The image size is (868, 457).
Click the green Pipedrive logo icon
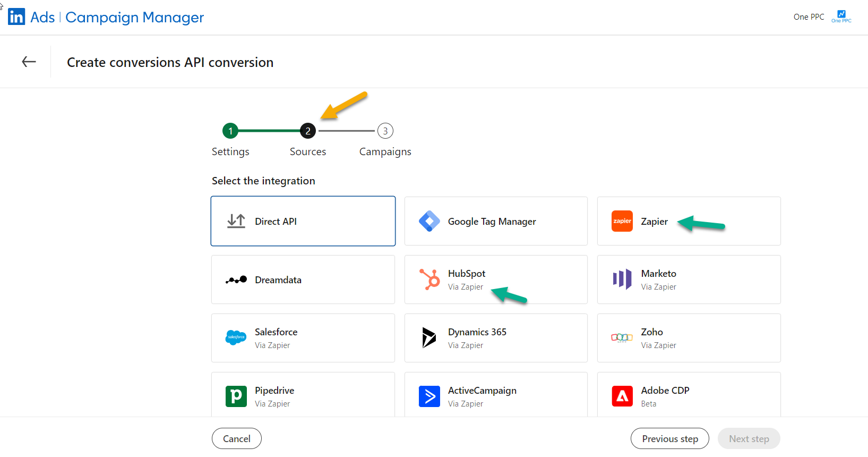click(236, 396)
